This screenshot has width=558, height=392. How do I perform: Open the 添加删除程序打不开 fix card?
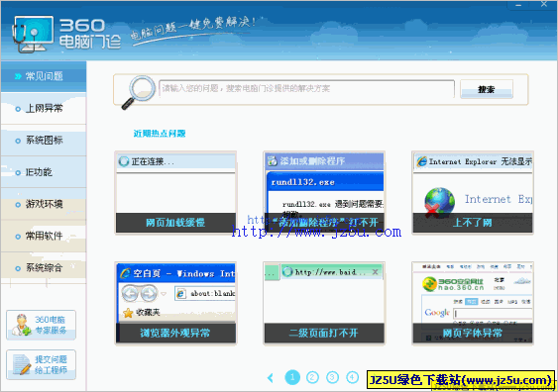[324, 193]
